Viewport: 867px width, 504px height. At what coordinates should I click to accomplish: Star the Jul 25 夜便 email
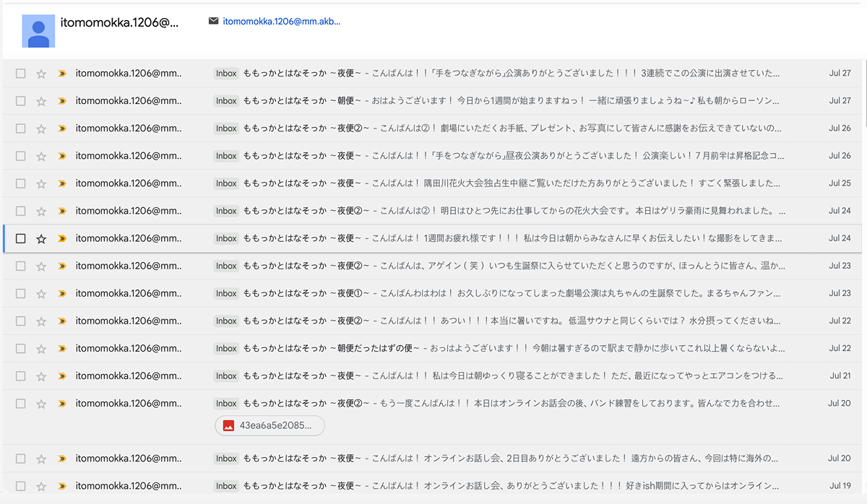coord(41,183)
